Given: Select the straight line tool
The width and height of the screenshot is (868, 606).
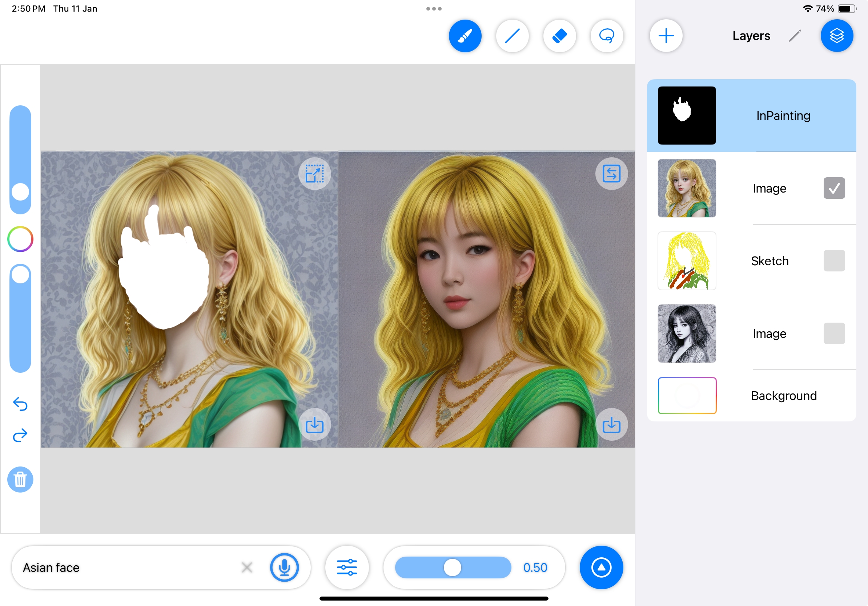Looking at the screenshot, I should click(x=512, y=36).
